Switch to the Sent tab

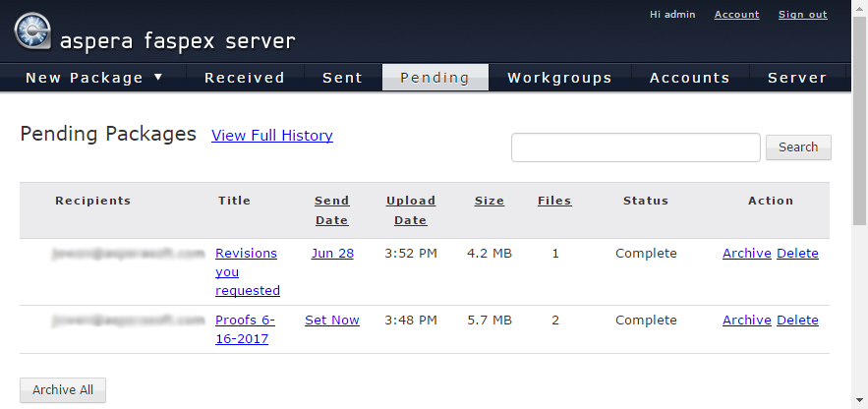click(x=342, y=78)
